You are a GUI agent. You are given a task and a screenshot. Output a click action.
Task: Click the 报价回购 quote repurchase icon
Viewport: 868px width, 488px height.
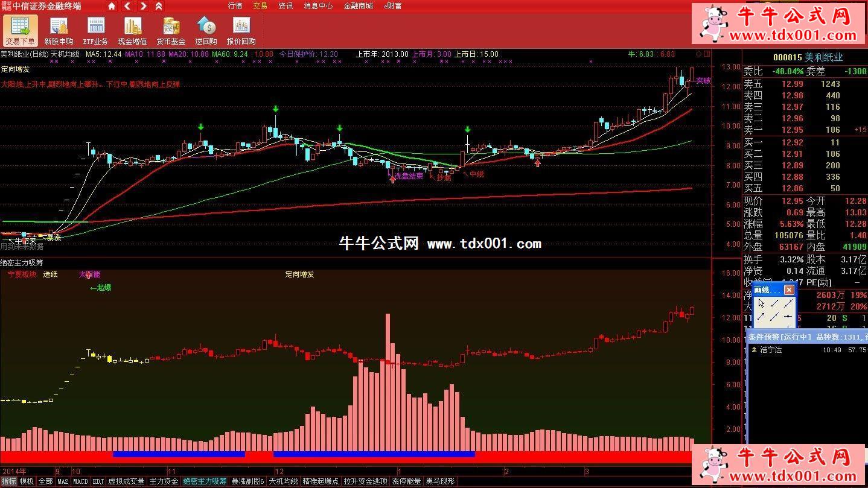241,31
